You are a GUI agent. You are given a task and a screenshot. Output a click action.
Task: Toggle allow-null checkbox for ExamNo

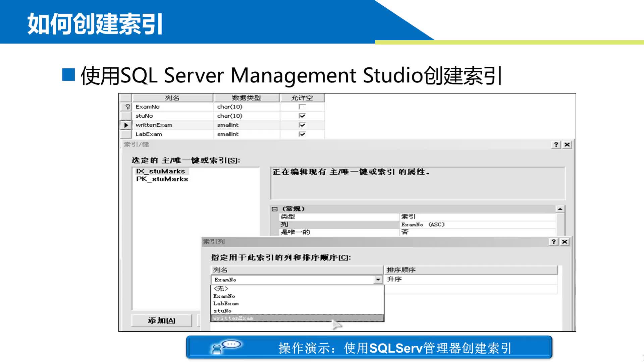pyautogui.click(x=302, y=107)
